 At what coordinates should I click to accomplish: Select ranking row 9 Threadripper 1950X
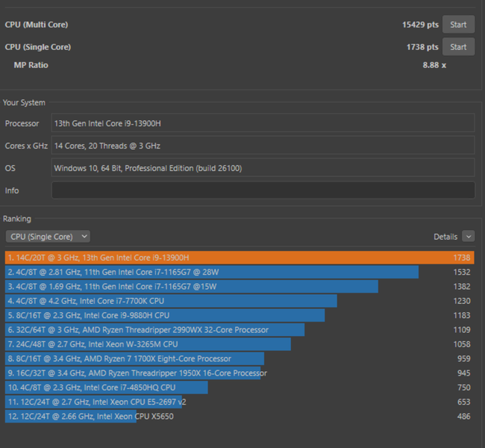pos(240,373)
